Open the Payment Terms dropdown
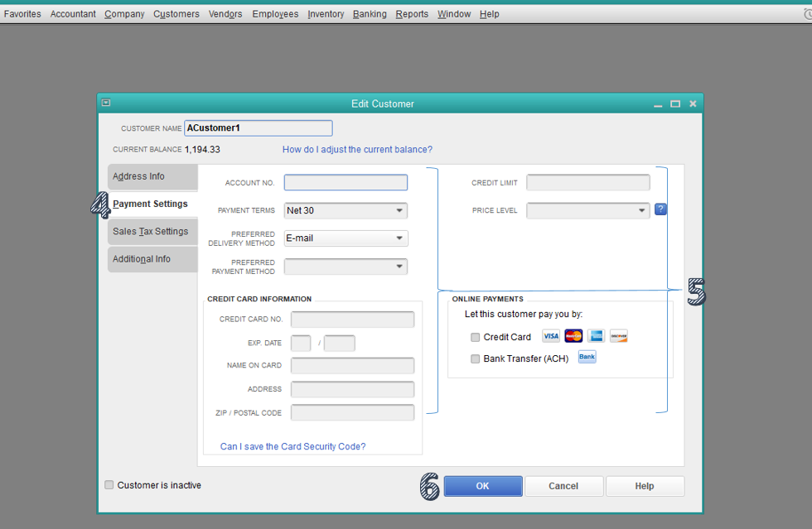The image size is (812, 529). pyautogui.click(x=346, y=210)
